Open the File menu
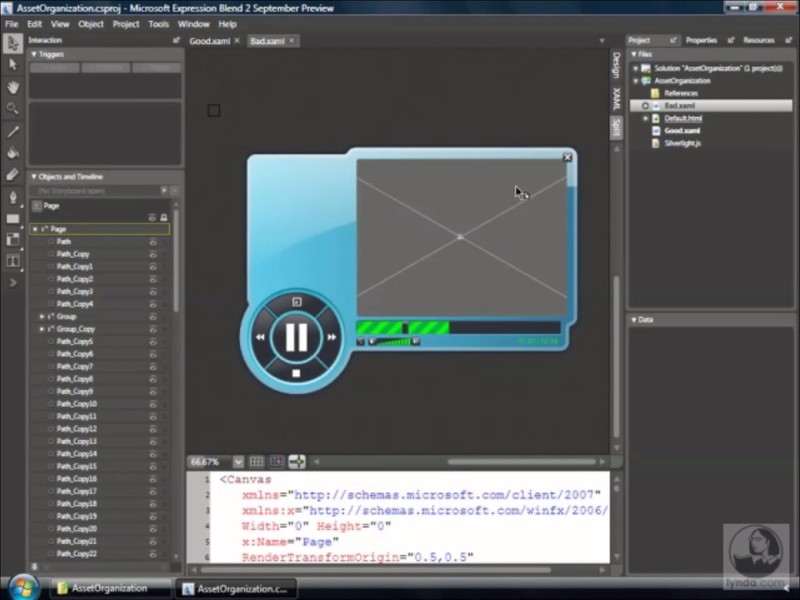 coord(11,24)
